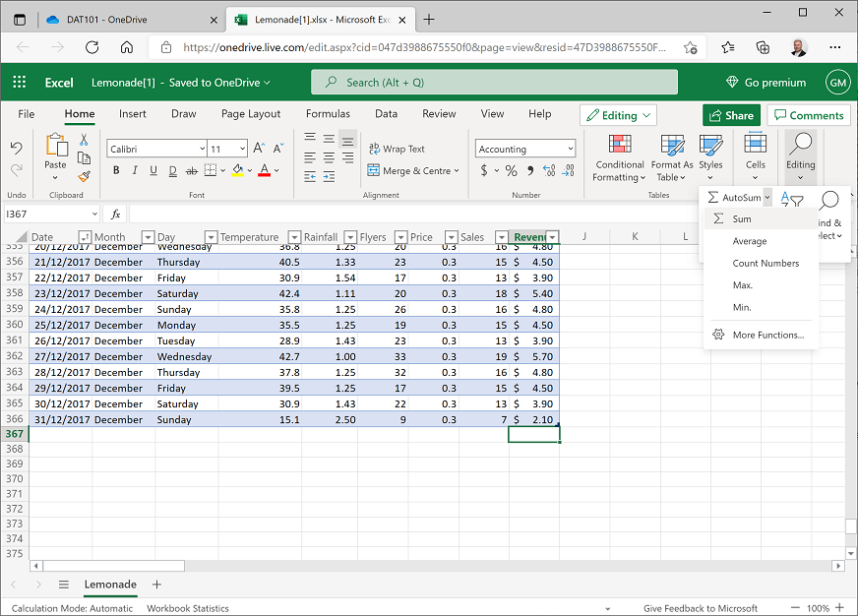
Task: Click the percent style icon
Action: coord(511,171)
